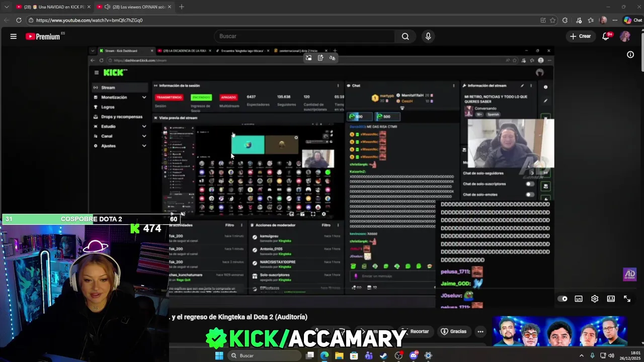Show hidden system tray icons

pyautogui.click(x=582, y=355)
